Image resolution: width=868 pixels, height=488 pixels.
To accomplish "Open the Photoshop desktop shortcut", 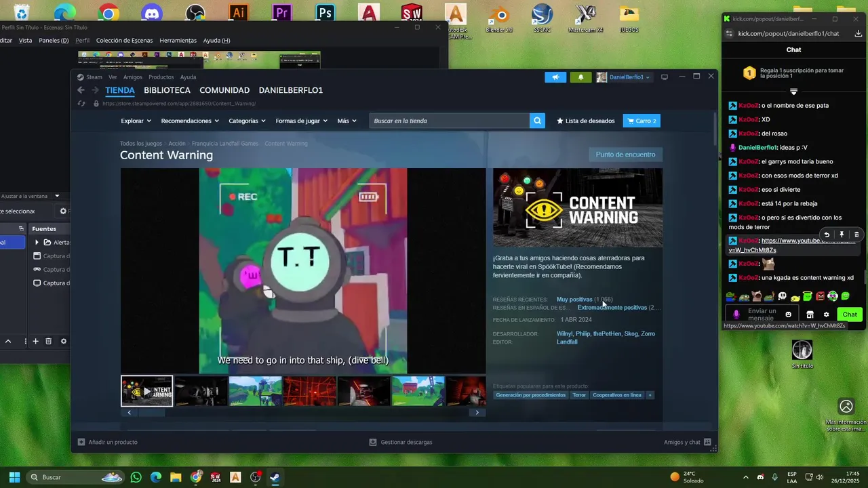I will pos(325,14).
